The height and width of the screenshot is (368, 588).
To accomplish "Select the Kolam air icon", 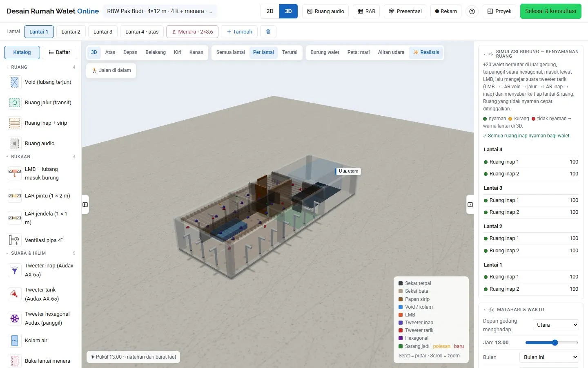I will click(x=15, y=341).
